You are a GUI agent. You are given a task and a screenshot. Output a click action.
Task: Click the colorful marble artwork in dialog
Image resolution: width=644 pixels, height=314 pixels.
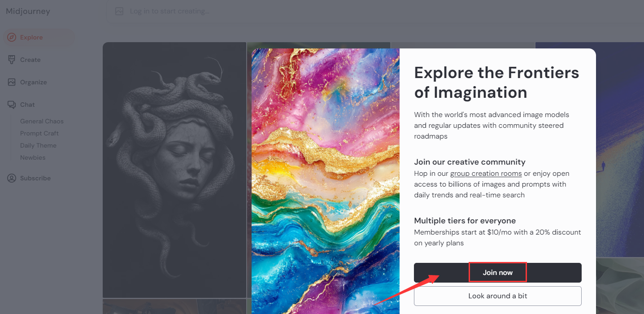click(x=326, y=181)
